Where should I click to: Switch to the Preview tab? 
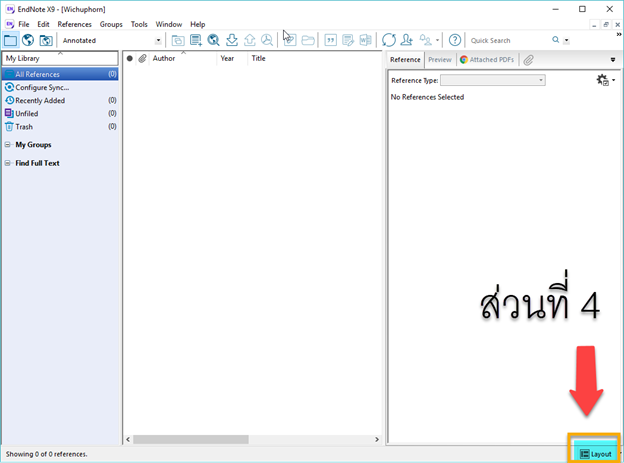click(x=440, y=60)
